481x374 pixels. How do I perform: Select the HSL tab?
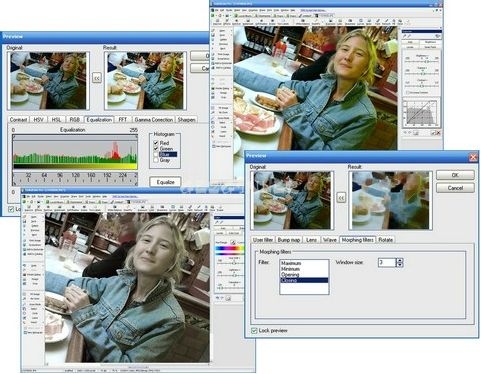click(x=56, y=119)
